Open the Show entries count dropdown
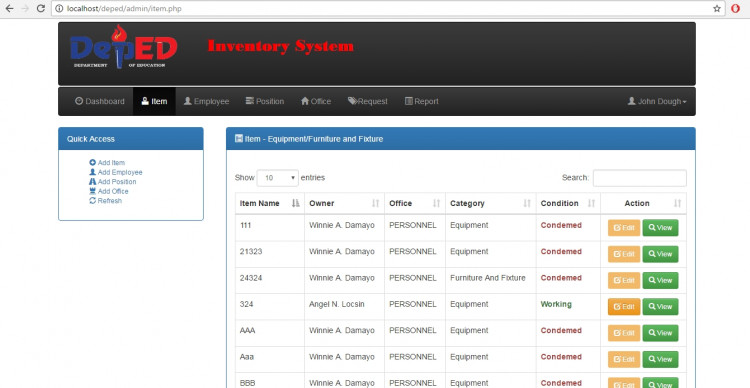Viewport: 750px width, 388px height. pos(277,178)
